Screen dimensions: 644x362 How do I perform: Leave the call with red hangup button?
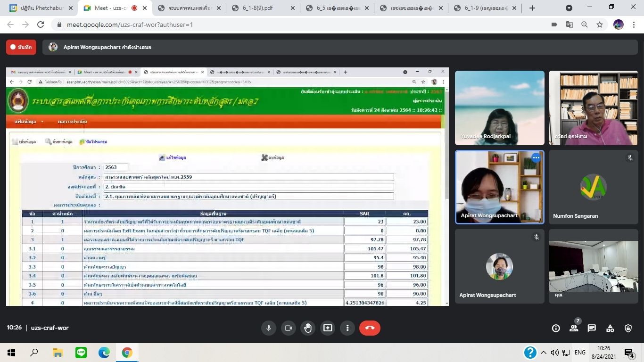370,328
